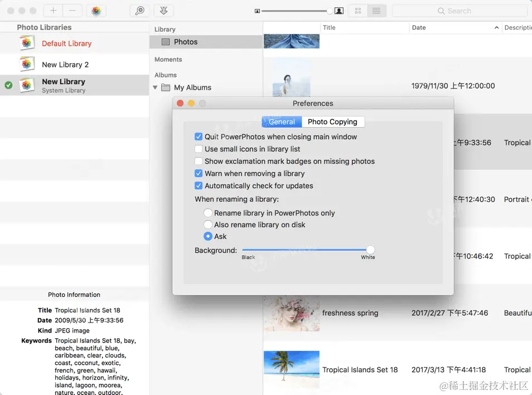Minimize Preferences with yellow button

(191, 103)
